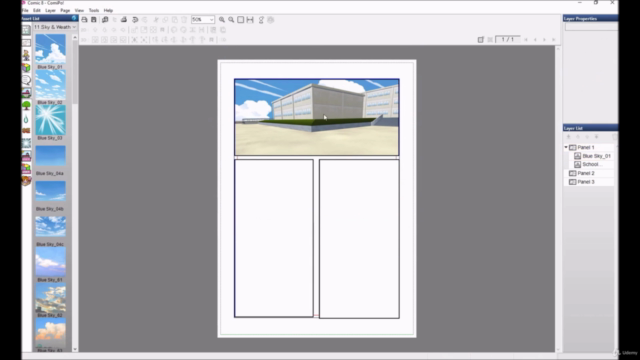The width and height of the screenshot is (640, 360).
Task: Click the fit page to window icon
Action: [x=241, y=20]
